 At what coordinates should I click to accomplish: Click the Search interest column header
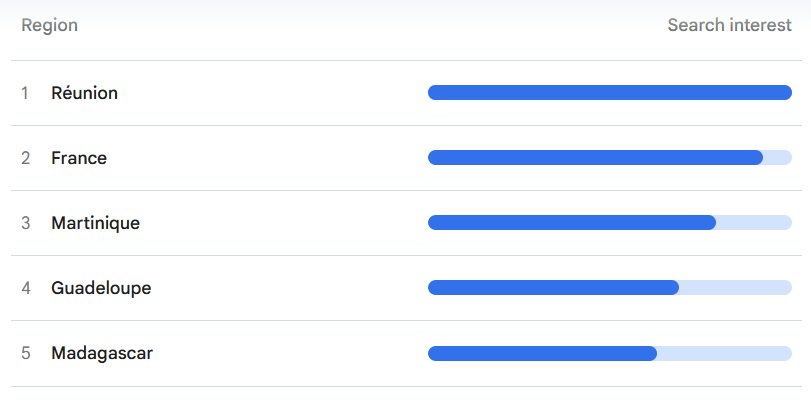729,25
